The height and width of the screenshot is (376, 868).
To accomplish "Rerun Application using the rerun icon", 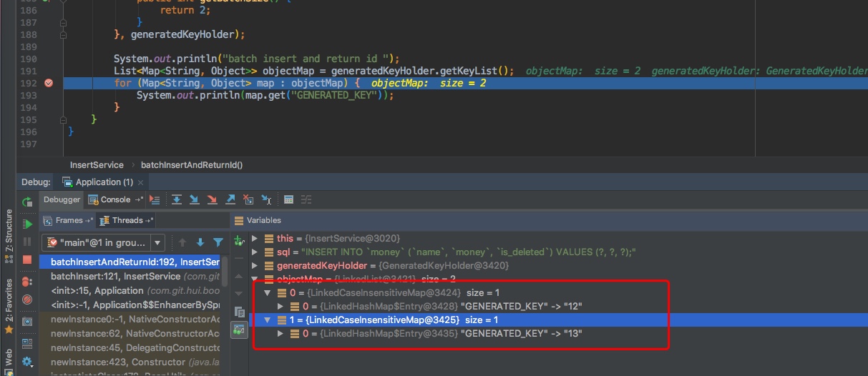I will pyautogui.click(x=27, y=202).
